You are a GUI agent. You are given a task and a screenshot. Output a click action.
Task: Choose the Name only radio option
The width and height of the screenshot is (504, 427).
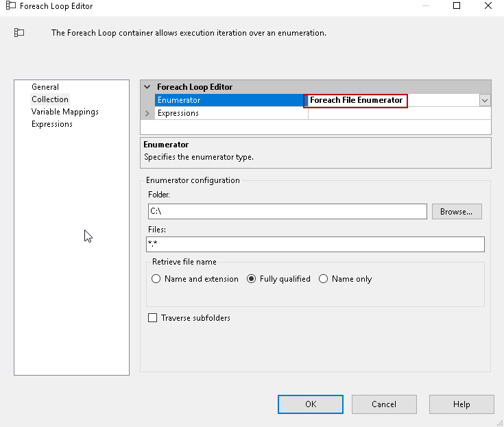[324, 279]
